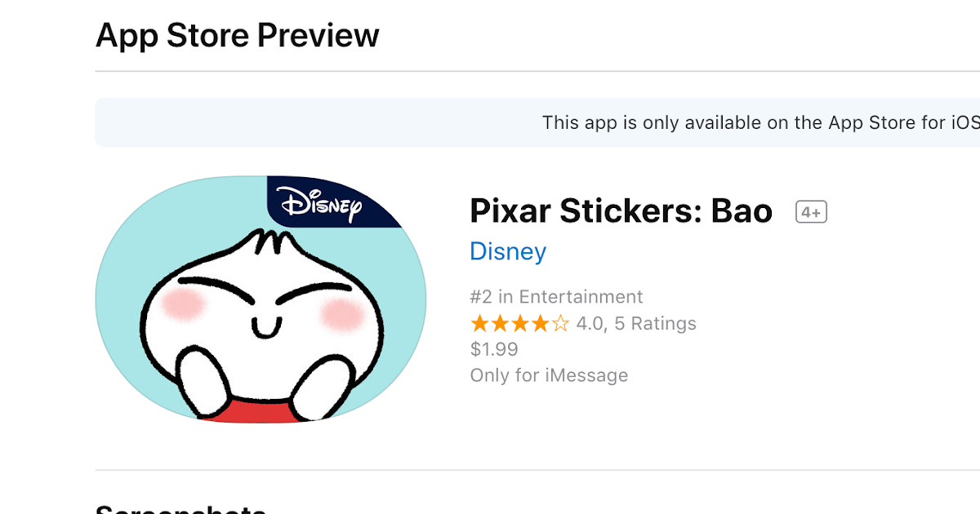
Task: Open the Disney developer page link
Action: click(x=508, y=251)
